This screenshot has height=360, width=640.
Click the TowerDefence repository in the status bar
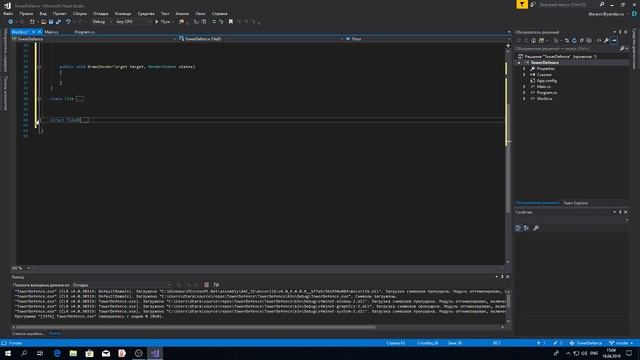pos(586,343)
